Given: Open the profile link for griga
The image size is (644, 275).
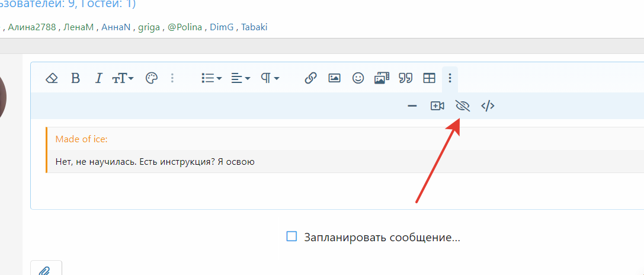Looking at the screenshot, I should [149, 27].
